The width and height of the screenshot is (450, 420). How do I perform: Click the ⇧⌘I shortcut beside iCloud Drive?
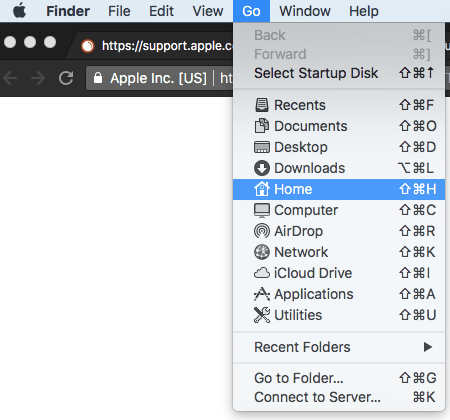coord(415,273)
